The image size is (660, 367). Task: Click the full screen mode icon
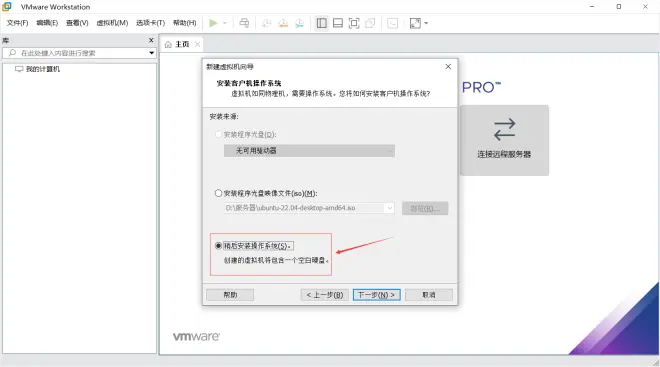pos(354,23)
